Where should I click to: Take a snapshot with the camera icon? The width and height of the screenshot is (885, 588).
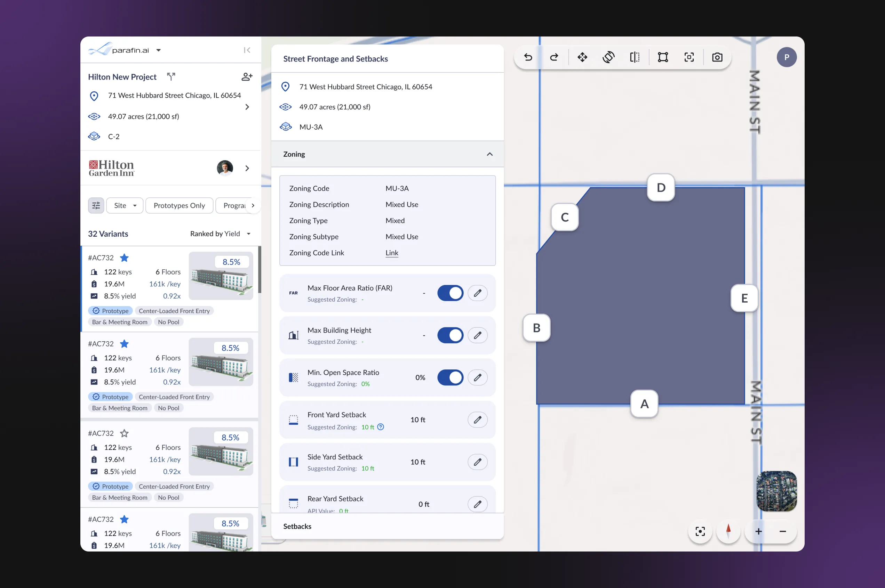[717, 57]
